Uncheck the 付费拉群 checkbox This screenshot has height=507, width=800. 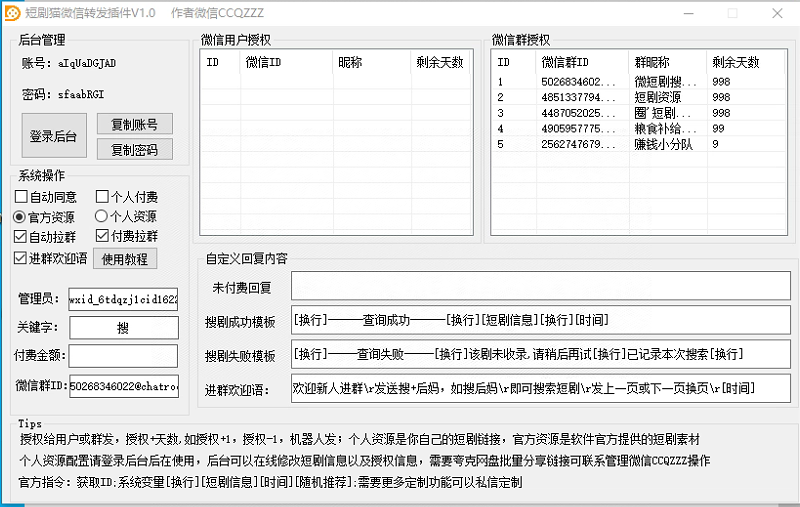click(102, 237)
